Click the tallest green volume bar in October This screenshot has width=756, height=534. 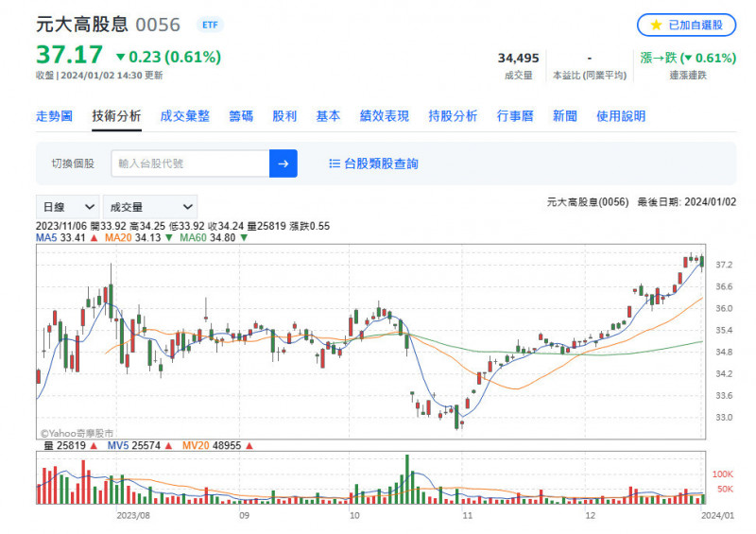407,479
